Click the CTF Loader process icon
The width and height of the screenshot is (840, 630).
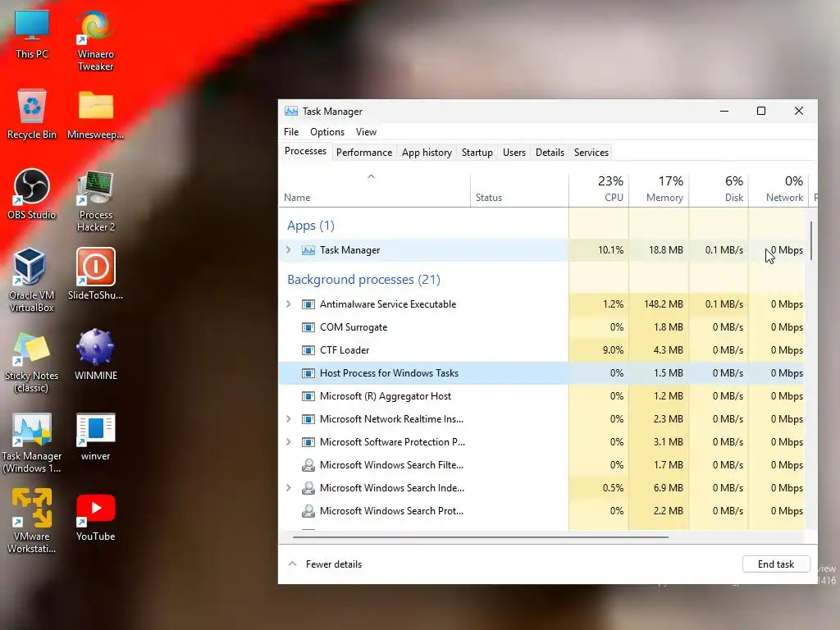(x=308, y=350)
